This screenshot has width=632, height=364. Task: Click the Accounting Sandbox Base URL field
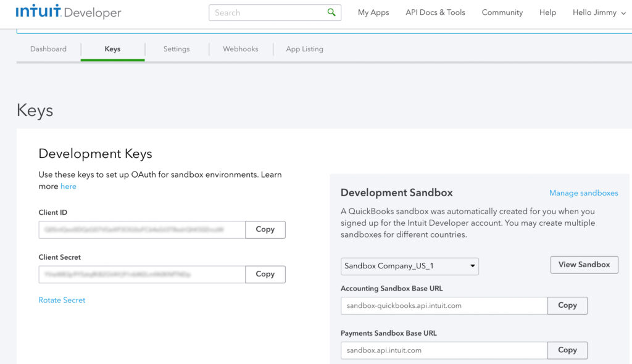444,305
